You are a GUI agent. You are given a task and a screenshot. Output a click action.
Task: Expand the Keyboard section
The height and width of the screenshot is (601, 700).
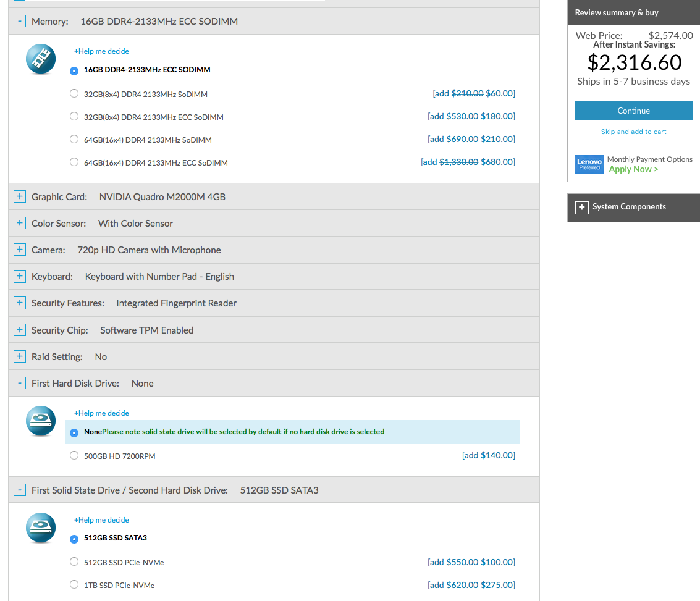[x=20, y=276]
